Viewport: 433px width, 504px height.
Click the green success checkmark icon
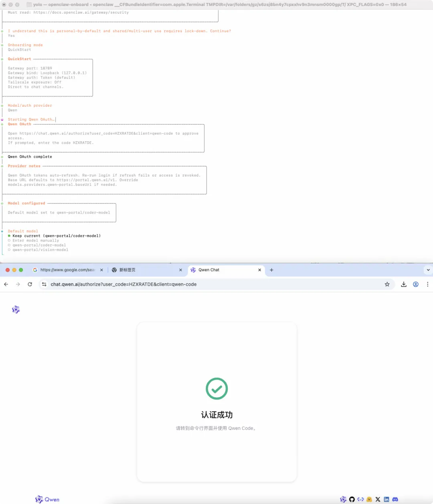(x=216, y=388)
